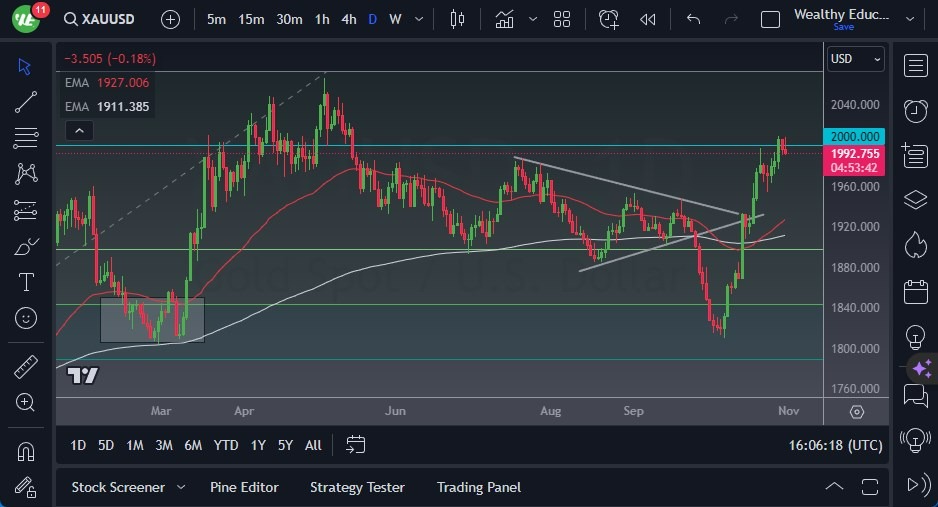Select the ruler measure tool
Image resolution: width=938 pixels, height=507 pixels.
click(26, 367)
